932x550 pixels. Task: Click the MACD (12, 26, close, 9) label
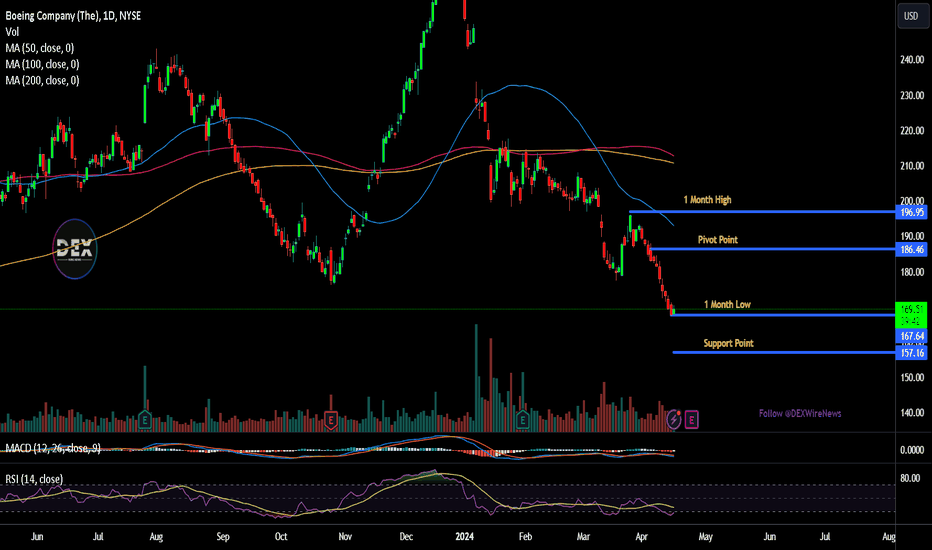(53, 448)
